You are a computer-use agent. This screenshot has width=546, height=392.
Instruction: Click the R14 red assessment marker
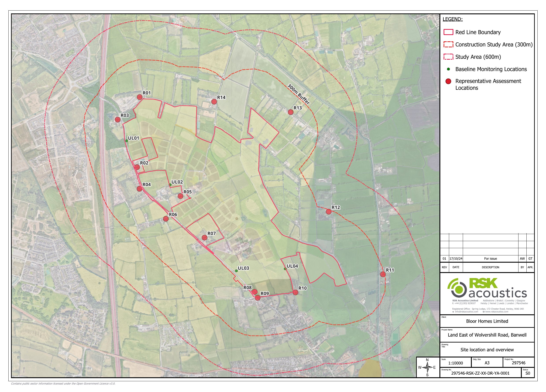214,102
